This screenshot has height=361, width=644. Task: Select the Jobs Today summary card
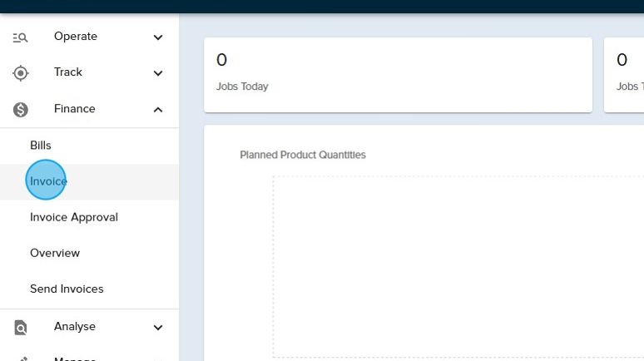point(398,74)
